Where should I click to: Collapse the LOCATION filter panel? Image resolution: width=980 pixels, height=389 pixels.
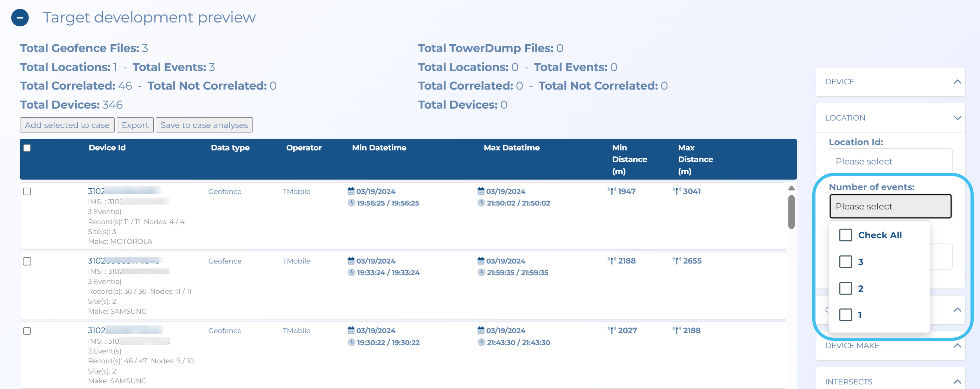[x=957, y=118]
